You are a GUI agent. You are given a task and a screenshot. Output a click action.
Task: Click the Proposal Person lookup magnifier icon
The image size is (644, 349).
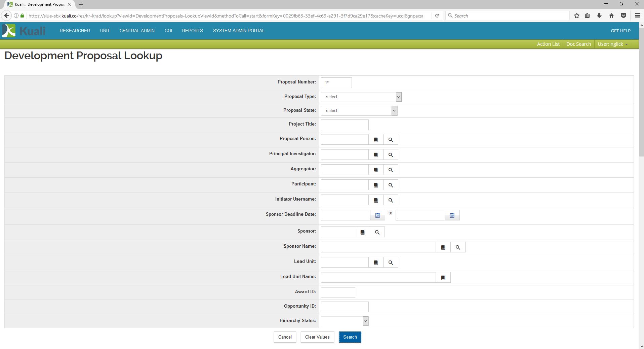tap(391, 140)
